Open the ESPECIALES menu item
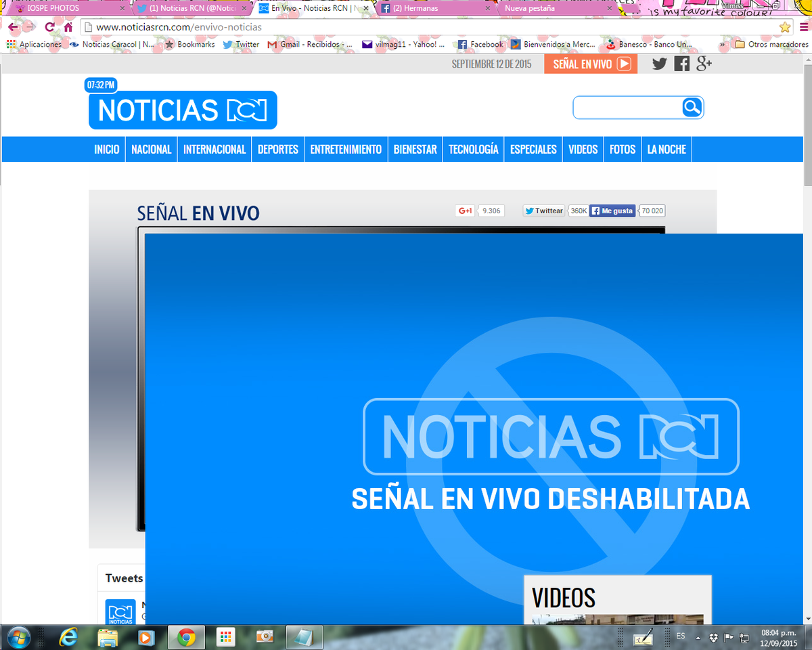Viewport: 812px width, 650px height. 533,149
